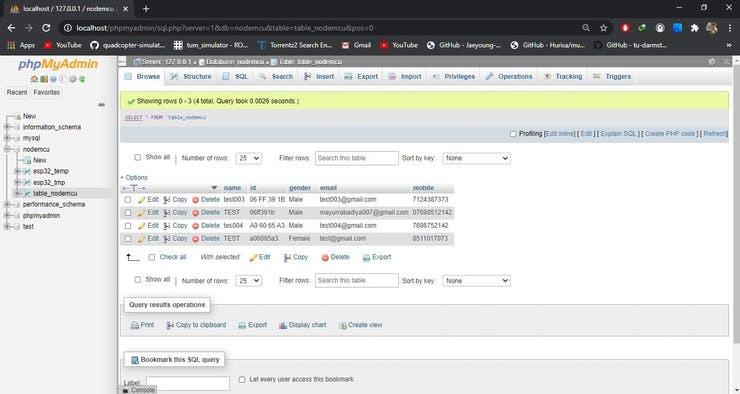Tick the checkbox for the tes004 row
This screenshot has height=394, width=740.
point(128,226)
